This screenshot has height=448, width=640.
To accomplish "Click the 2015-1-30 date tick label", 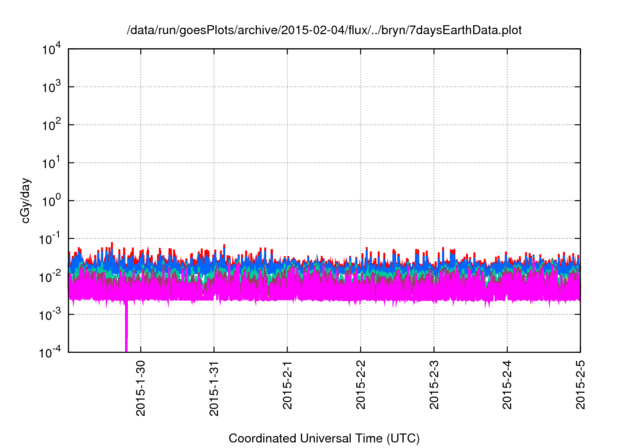I will (140, 388).
